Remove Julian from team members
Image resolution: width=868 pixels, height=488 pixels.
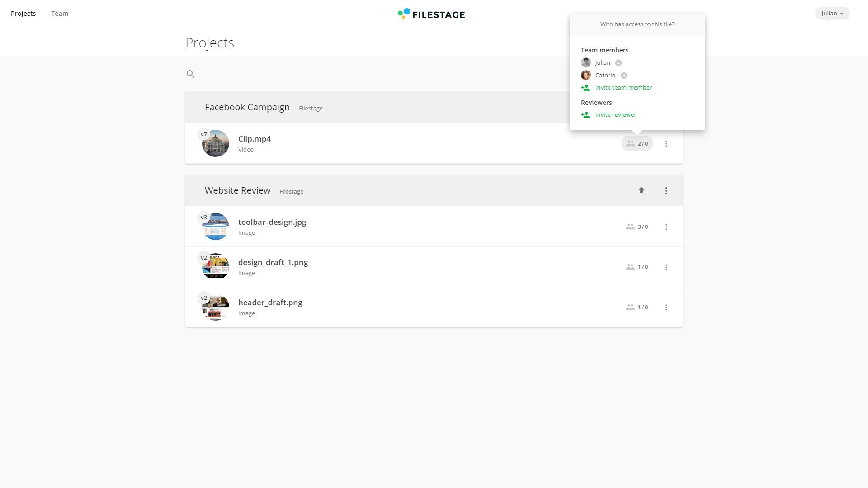point(618,62)
